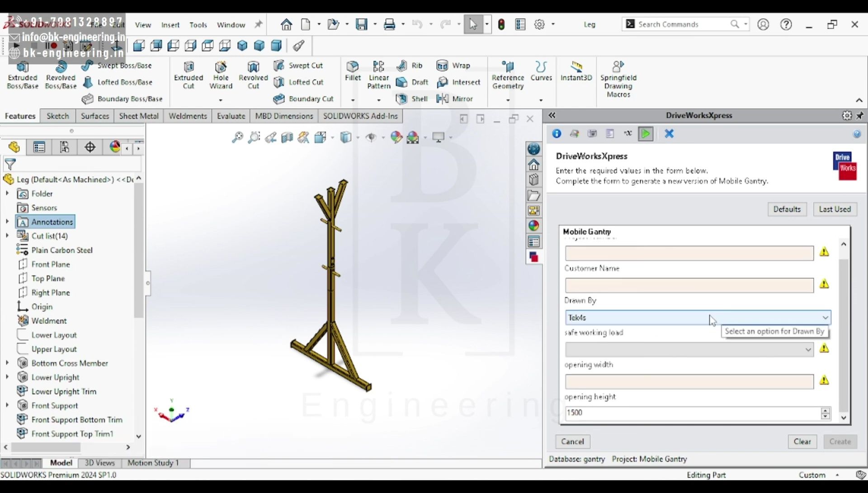This screenshot has height=493, width=868.
Task: Choose the Lofted Cut tool
Action: pos(298,82)
